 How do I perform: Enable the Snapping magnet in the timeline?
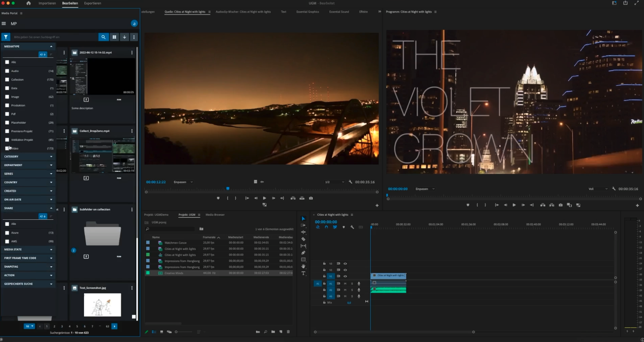coord(326,227)
